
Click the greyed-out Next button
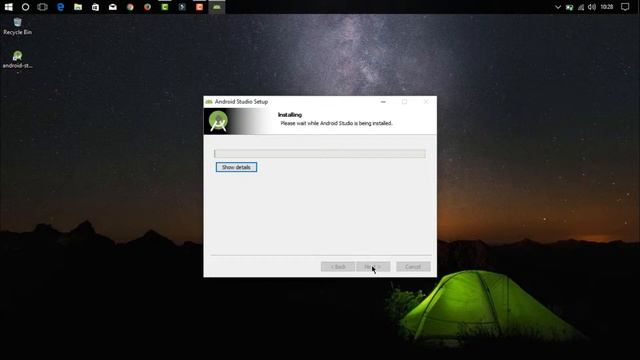pos(373,267)
